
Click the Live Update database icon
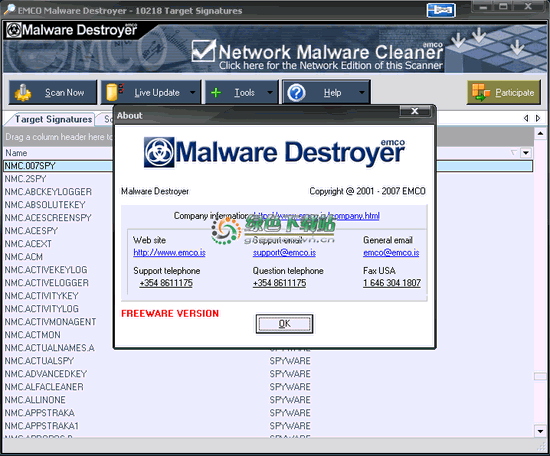pos(115,92)
